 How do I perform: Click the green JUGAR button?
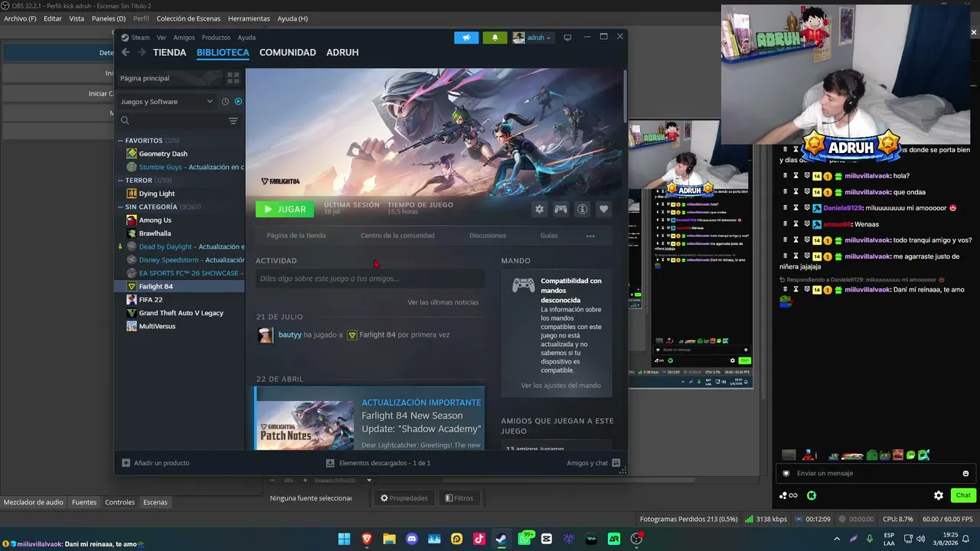285,209
